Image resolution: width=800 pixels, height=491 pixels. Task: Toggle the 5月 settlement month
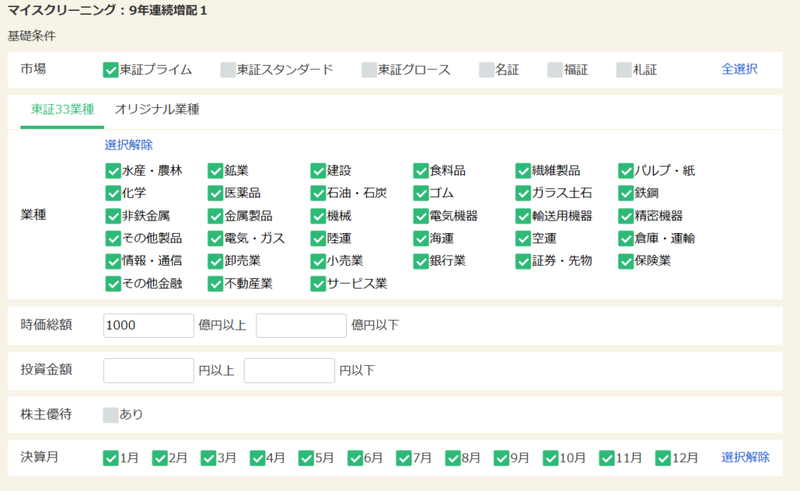(306, 458)
